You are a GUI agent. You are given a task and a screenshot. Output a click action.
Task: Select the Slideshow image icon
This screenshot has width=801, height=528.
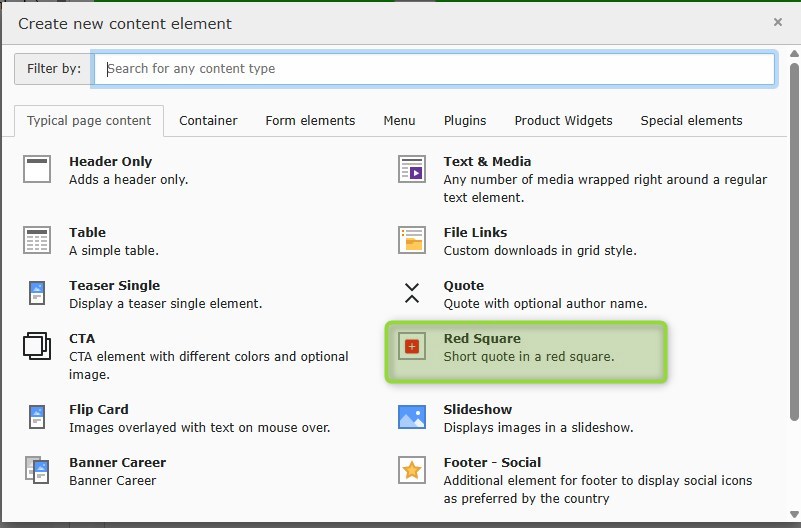(412, 417)
